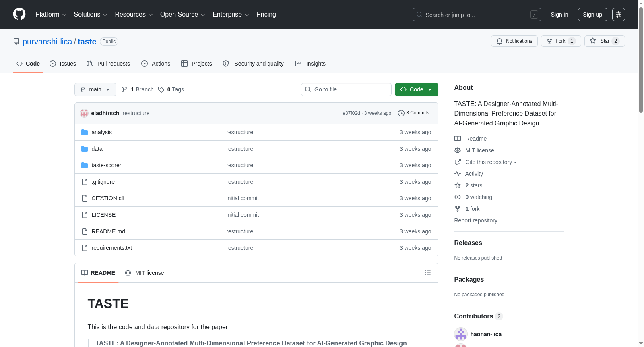Open the Packages heading link
The width and height of the screenshot is (644, 347).
(469, 279)
